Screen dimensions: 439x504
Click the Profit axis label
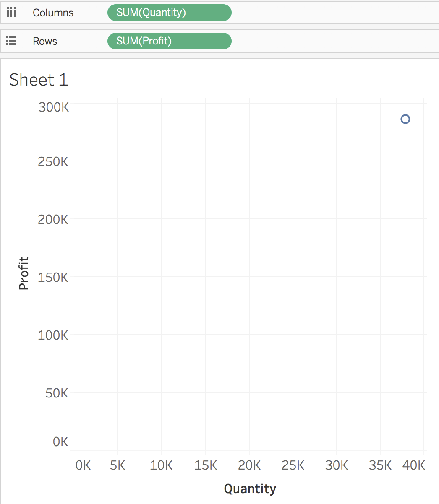point(24,272)
